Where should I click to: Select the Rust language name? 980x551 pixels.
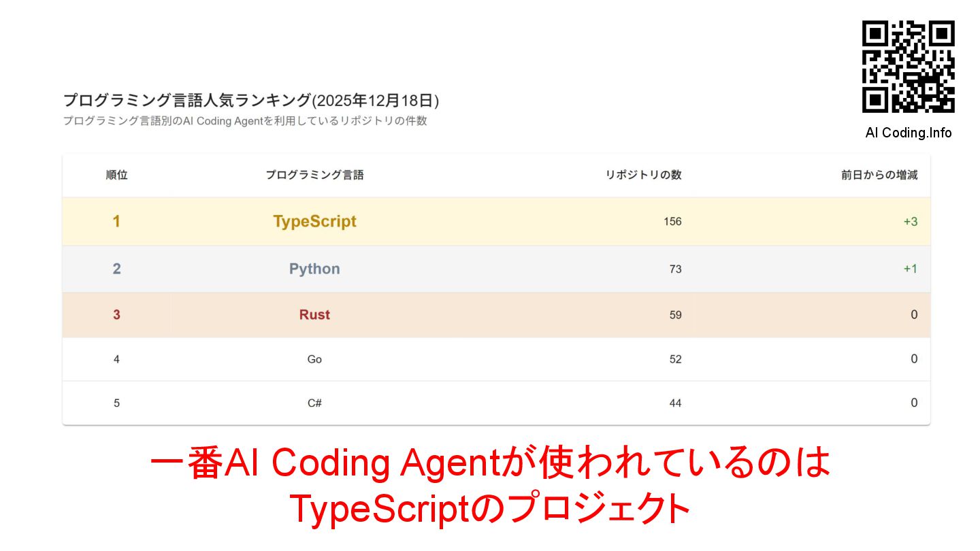[x=314, y=314]
